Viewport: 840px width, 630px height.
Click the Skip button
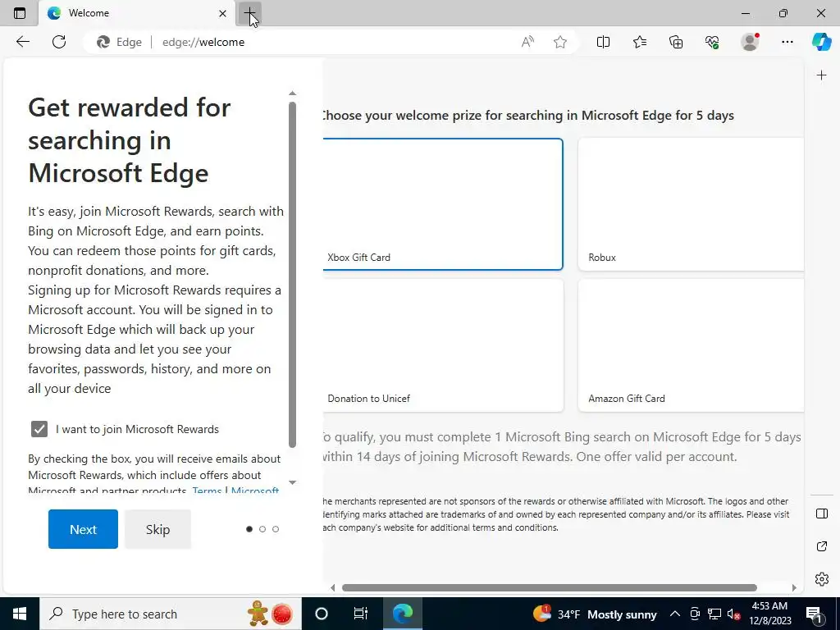pyautogui.click(x=157, y=529)
